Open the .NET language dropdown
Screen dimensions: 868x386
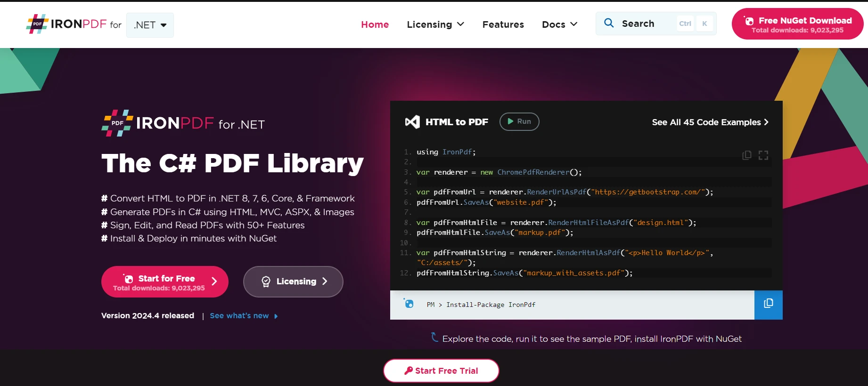coord(150,25)
